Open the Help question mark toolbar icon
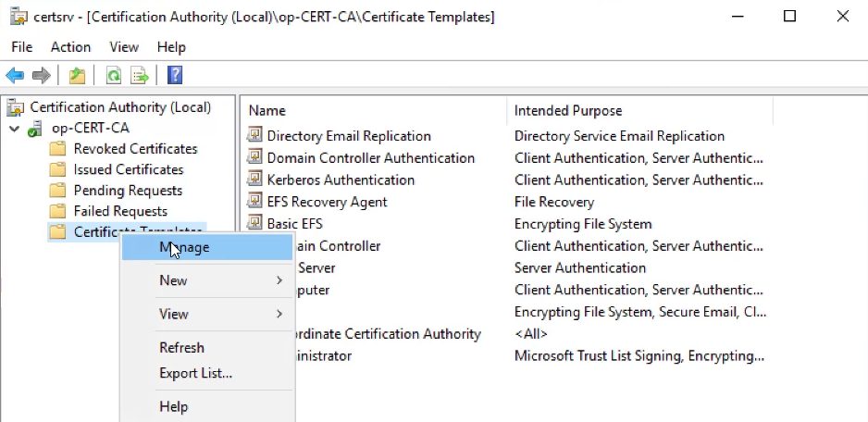 pos(174,75)
